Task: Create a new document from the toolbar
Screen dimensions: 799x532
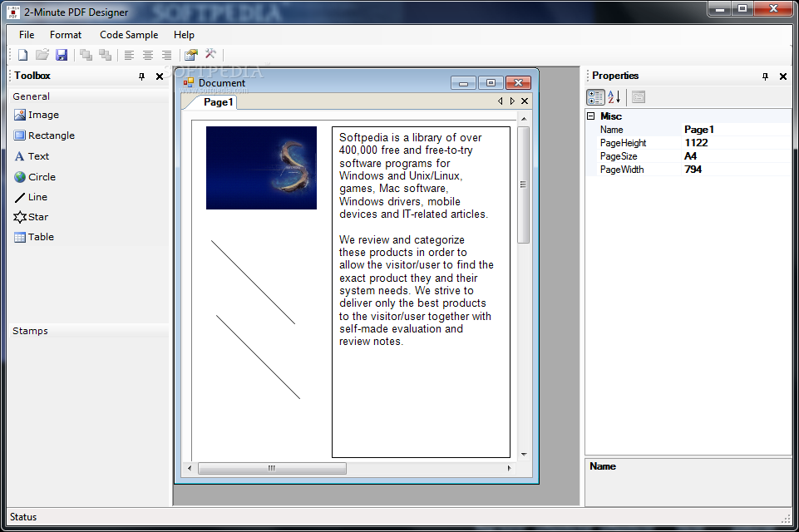Action: click(x=23, y=55)
